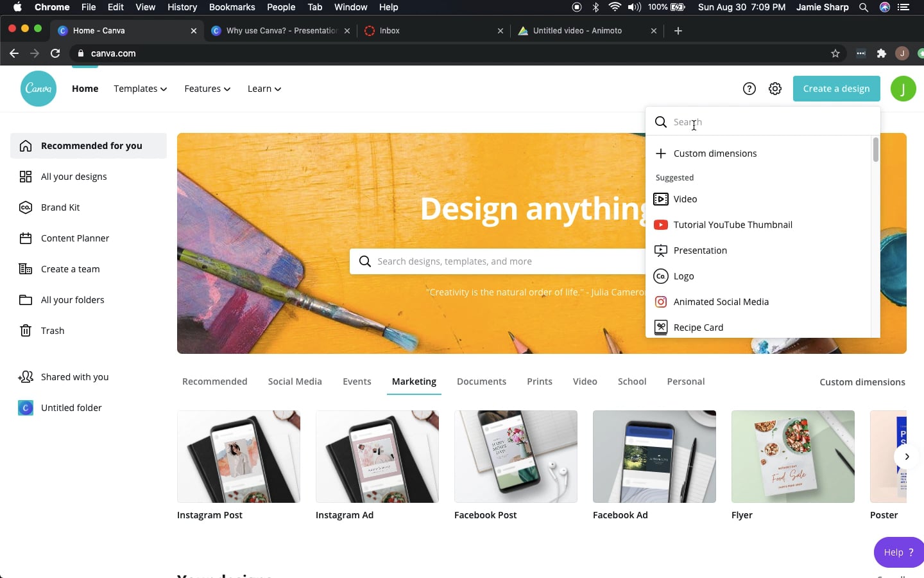Switch to the Social Media tab

(295, 381)
